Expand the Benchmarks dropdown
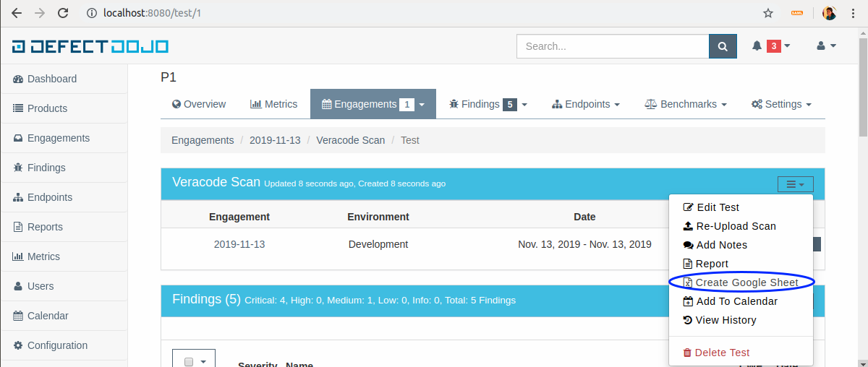The height and width of the screenshot is (367, 868). [686, 104]
